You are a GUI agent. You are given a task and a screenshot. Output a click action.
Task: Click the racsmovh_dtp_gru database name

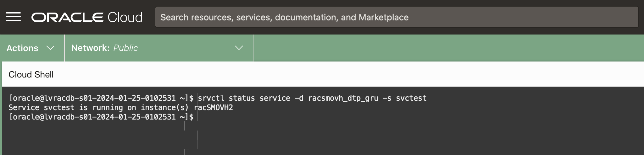click(343, 98)
